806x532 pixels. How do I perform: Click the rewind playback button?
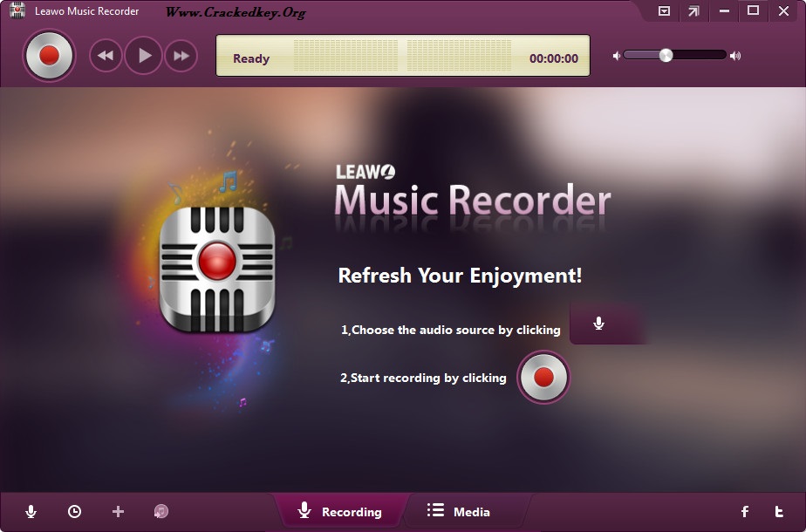click(106, 56)
